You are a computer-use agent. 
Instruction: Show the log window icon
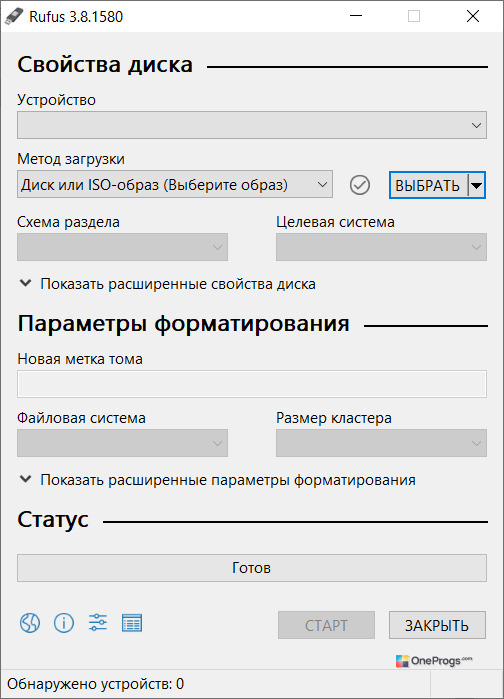tap(132, 623)
